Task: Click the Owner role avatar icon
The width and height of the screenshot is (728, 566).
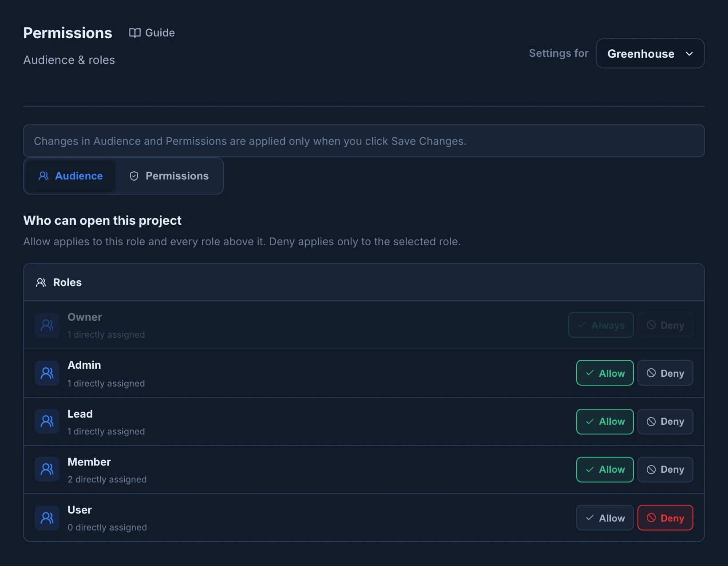Action: click(x=47, y=325)
